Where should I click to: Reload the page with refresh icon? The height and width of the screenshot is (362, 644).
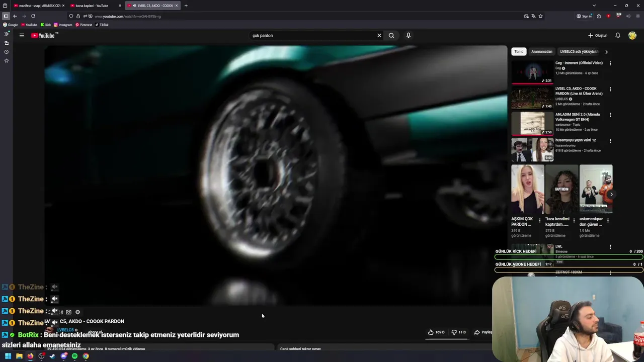[33, 16]
